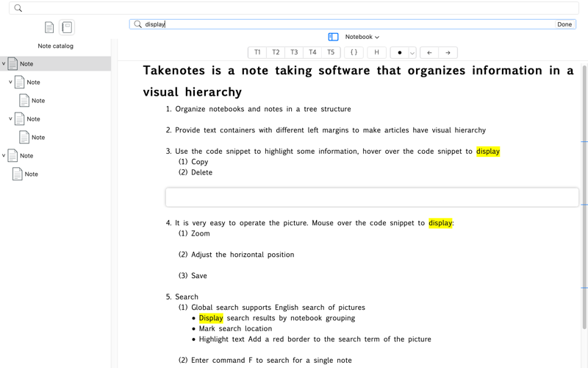Image resolution: width=588 pixels, height=368 pixels.
Task: Collapse the first child Note under the selected Note
Action: [x=10, y=82]
